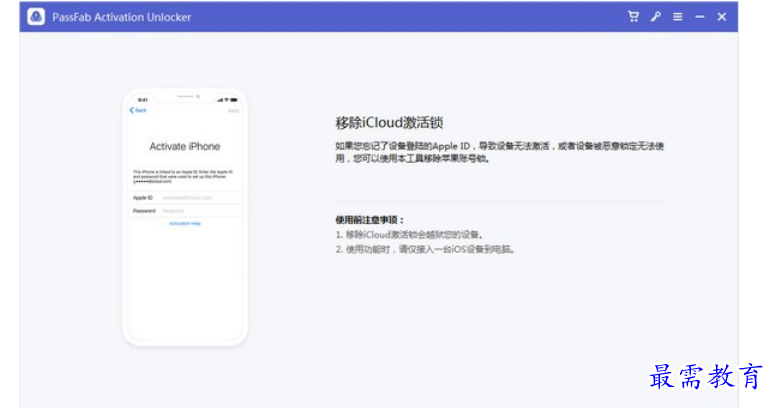
Task: Click note 1 about 移除iCloud激活锁
Action: tap(410, 234)
